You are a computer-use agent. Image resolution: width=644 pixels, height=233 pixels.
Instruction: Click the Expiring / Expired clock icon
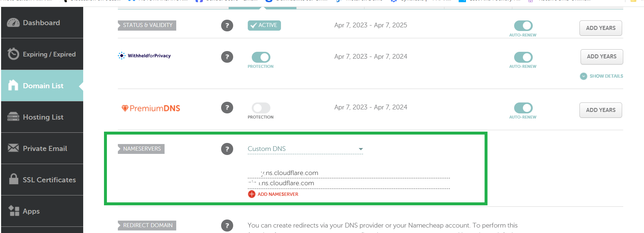(14, 54)
